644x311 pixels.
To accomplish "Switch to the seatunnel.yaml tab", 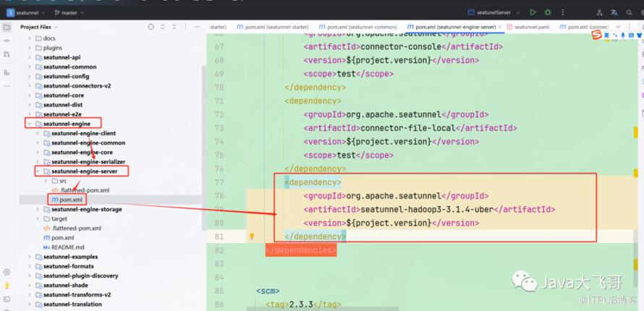I will click(x=530, y=27).
